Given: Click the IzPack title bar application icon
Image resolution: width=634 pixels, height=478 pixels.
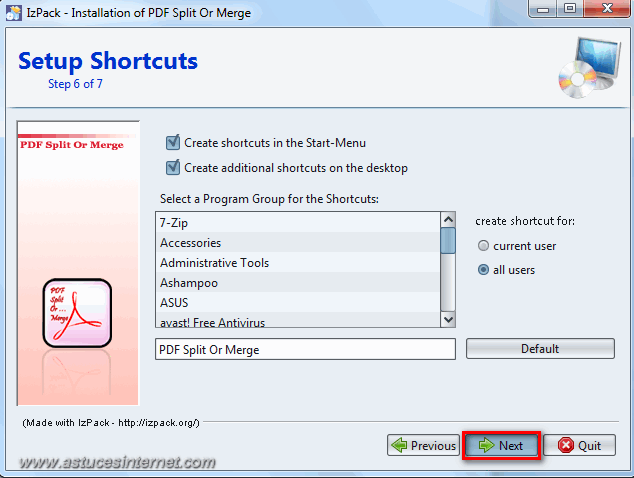Looking at the screenshot, I should point(14,13).
